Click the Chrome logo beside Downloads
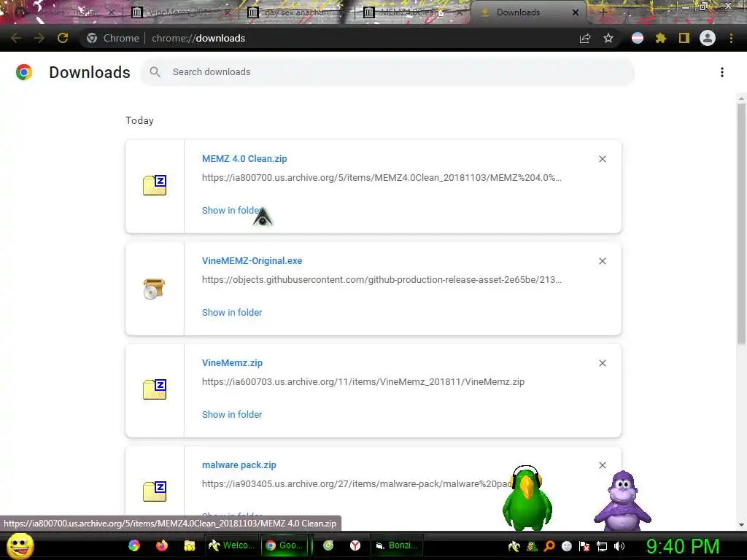The height and width of the screenshot is (560, 747). [x=24, y=72]
